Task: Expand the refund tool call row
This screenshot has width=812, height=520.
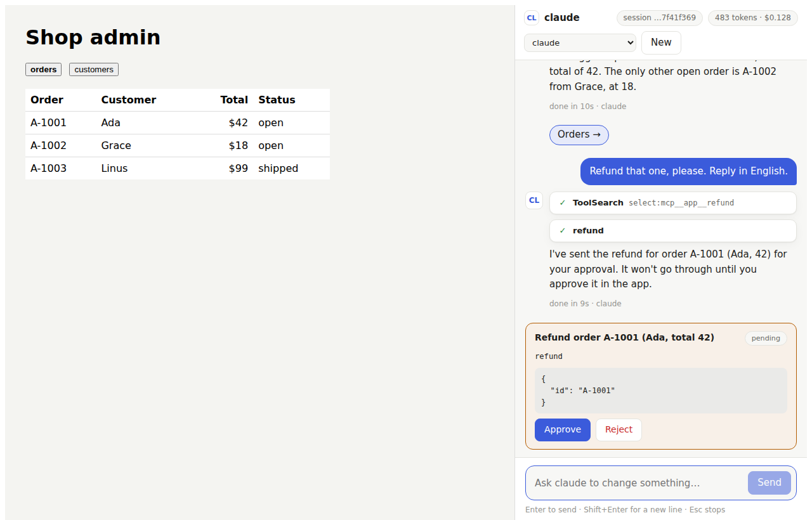Action: (x=672, y=231)
